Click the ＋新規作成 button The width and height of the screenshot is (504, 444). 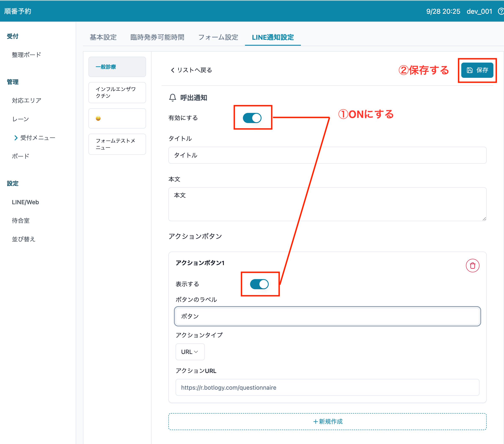(327, 422)
